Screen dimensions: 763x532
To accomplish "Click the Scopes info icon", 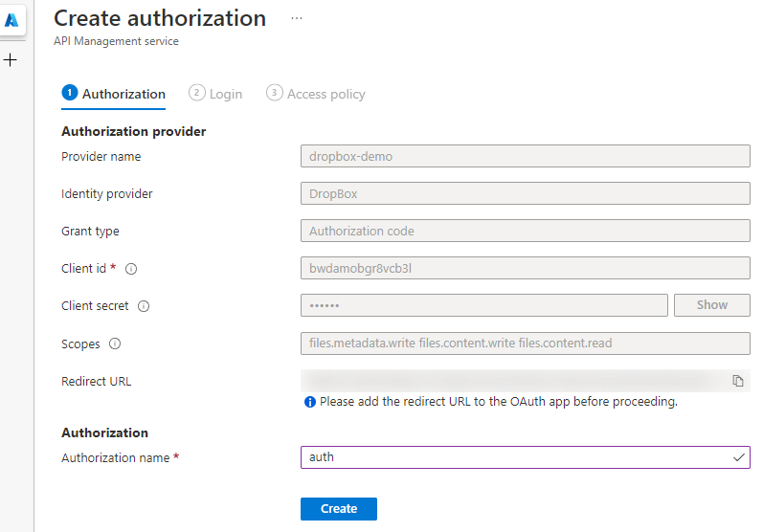I will pyautogui.click(x=115, y=344).
